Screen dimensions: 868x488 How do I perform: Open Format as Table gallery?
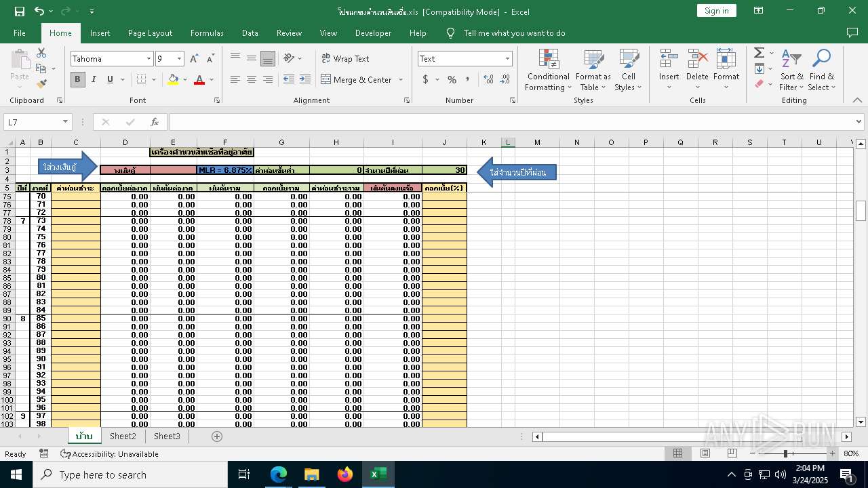click(x=593, y=70)
